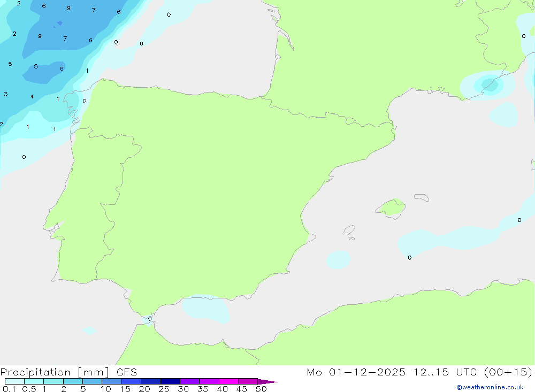The height and width of the screenshot is (392, 535).
Task: Click the legend value "40"
Action: click(223, 389)
